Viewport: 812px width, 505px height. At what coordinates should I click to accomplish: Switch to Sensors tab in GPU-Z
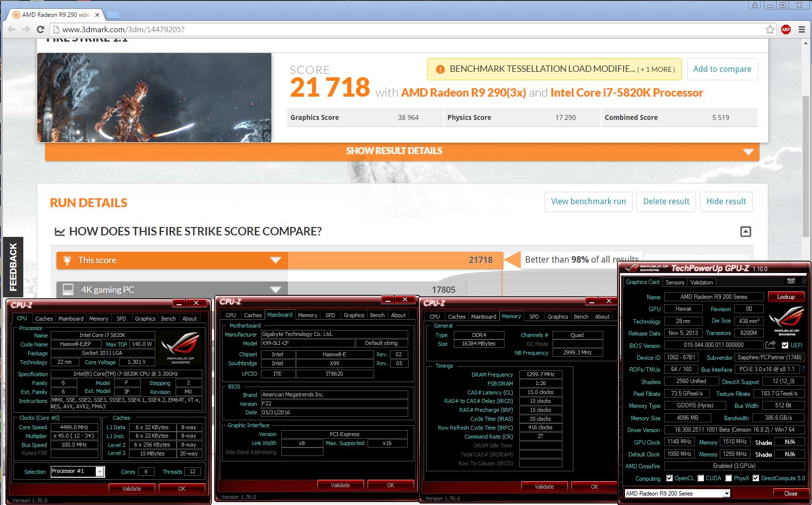click(675, 282)
